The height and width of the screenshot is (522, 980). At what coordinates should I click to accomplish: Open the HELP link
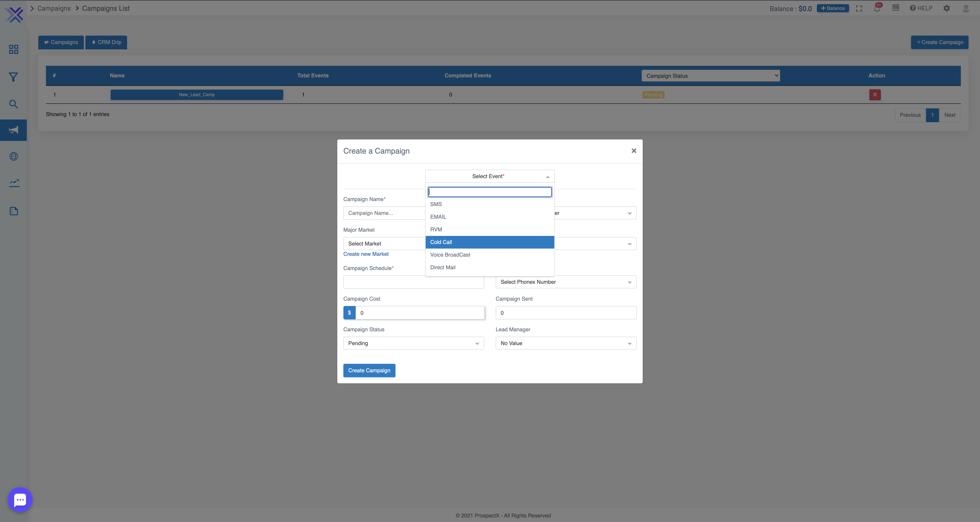tap(921, 8)
